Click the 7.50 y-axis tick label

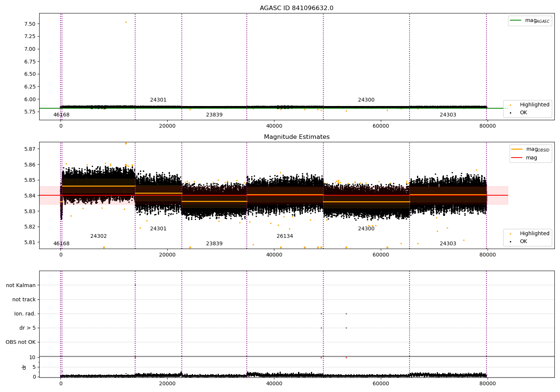click(29, 24)
